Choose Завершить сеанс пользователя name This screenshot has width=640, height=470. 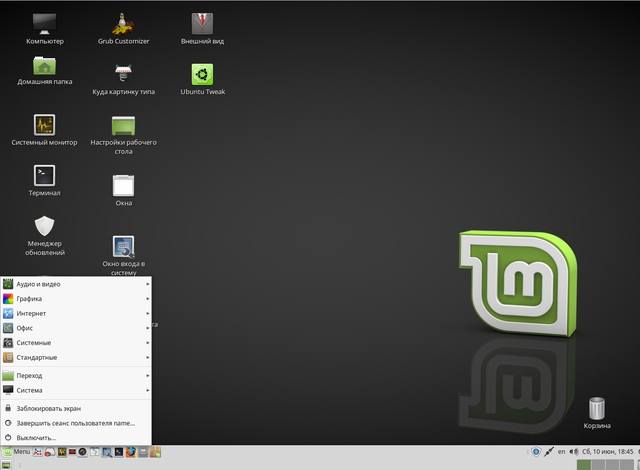point(76,423)
